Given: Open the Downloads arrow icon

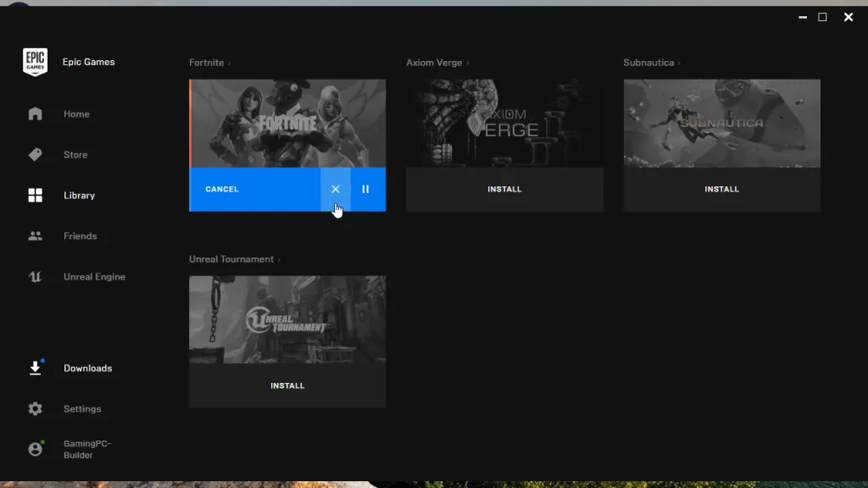Looking at the screenshot, I should click(35, 368).
